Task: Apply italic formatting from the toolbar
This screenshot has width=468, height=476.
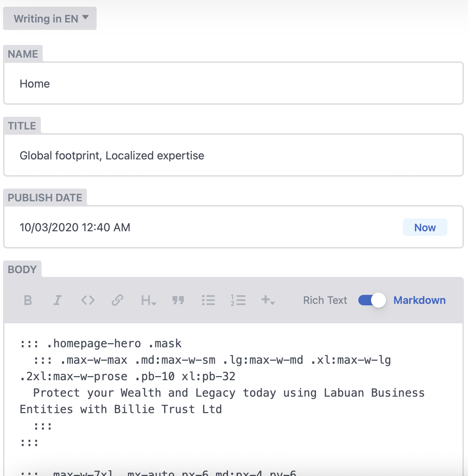Action: point(57,300)
